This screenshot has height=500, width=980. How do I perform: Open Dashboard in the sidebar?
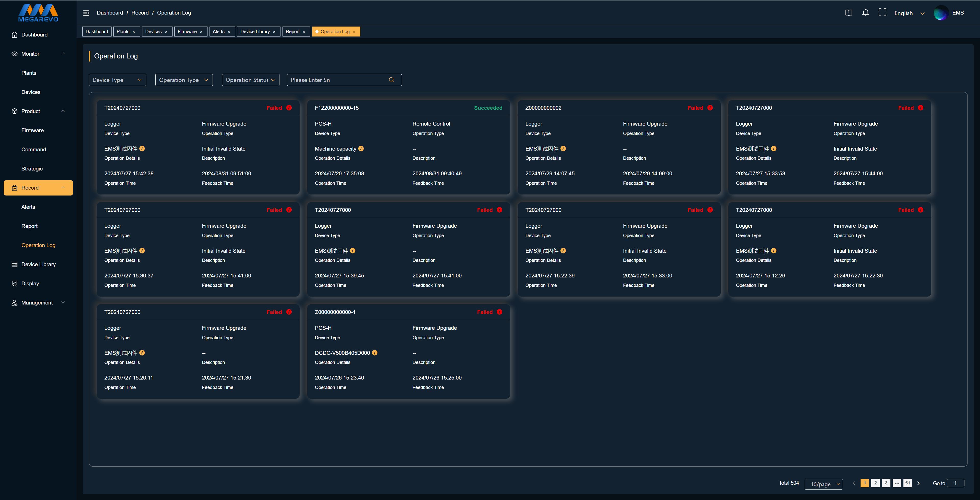pyautogui.click(x=38, y=35)
